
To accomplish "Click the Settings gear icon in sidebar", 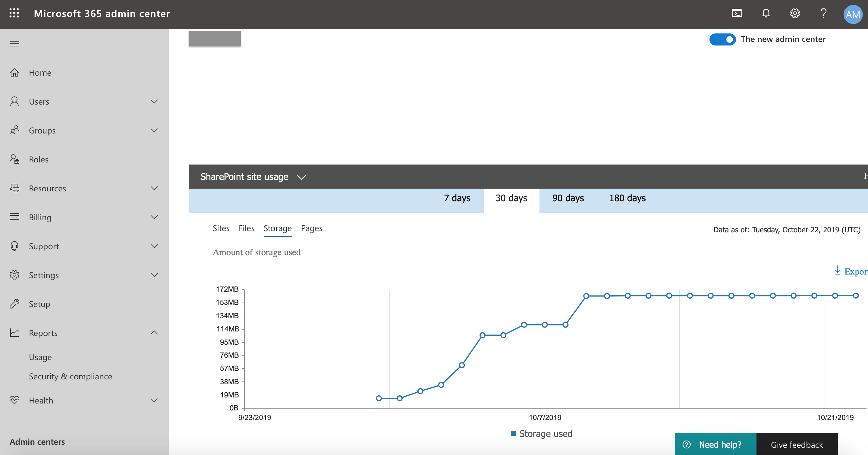I will pyautogui.click(x=14, y=275).
